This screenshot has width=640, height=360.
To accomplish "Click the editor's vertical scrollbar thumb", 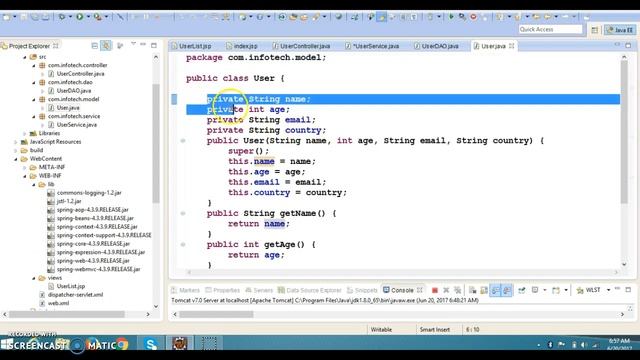I will coord(624,131).
